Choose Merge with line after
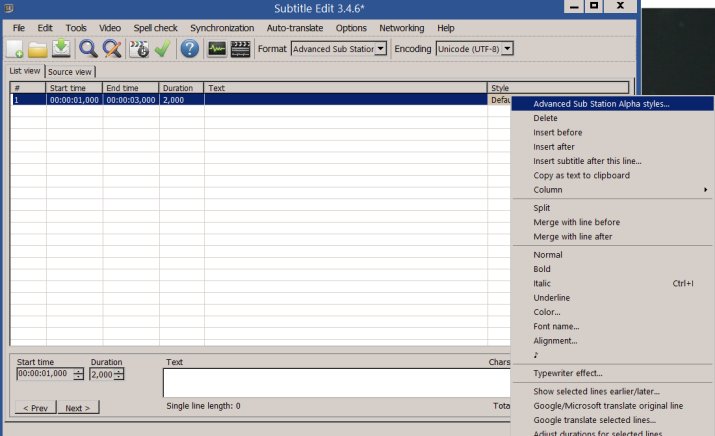Viewport: 715px width, 436px height. tap(612, 237)
